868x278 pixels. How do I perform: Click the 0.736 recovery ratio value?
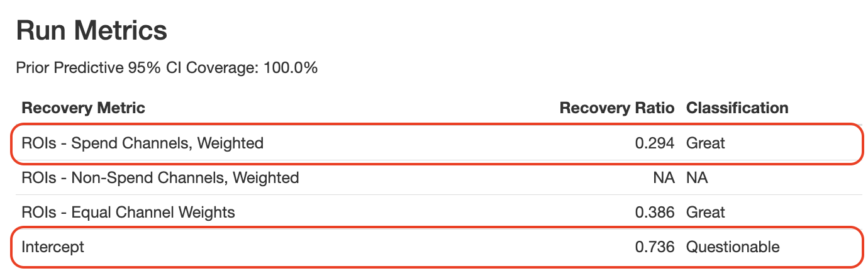(655, 247)
